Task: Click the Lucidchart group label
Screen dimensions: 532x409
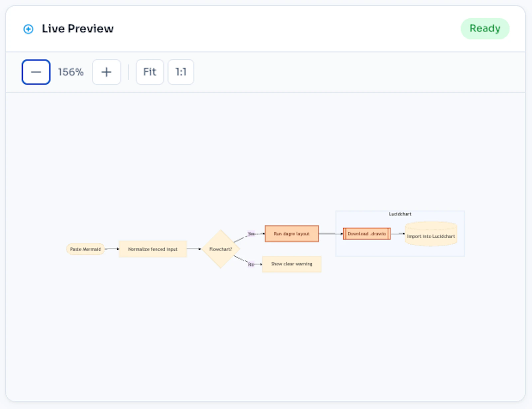Action: coord(400,214)
